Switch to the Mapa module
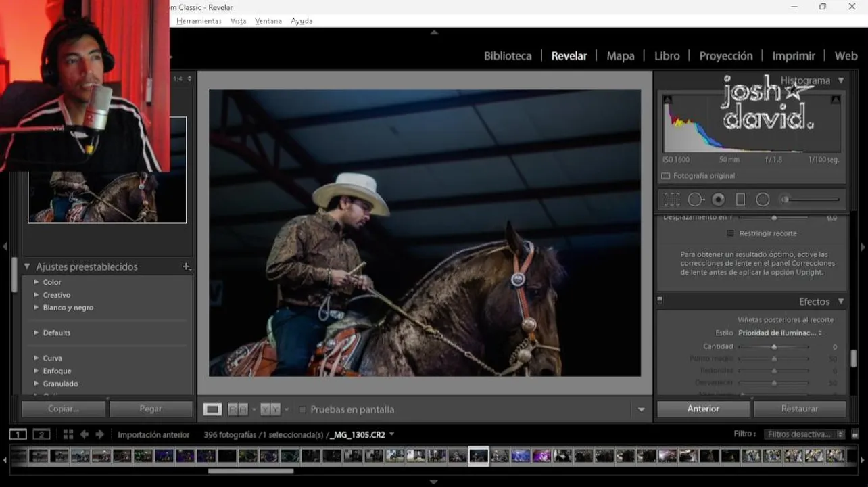868x487 pixels. tap(621, 56)
